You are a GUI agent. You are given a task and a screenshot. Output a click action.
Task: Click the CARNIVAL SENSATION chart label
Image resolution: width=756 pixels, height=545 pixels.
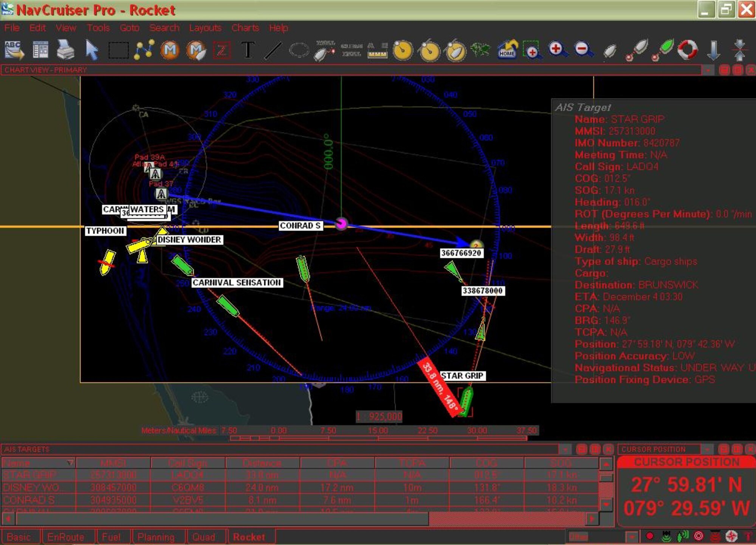(x=237, y=283)
